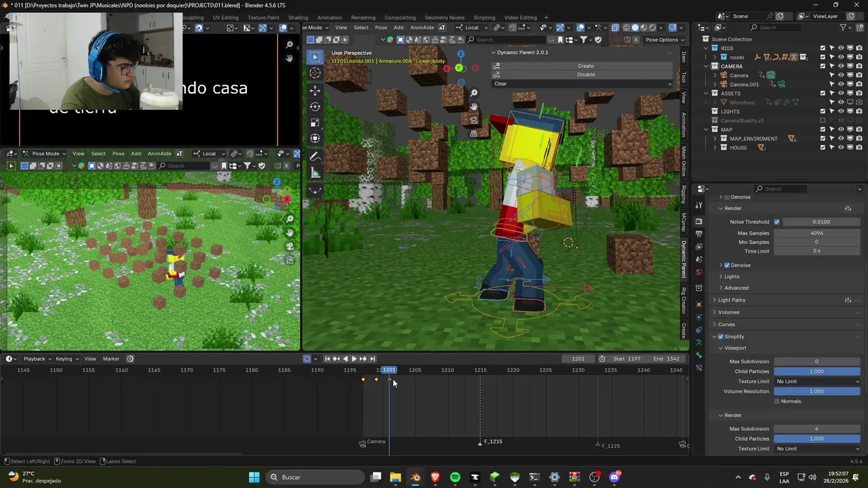868x488 pixels.
Task: Select the Transform tool in viewport toolbar
Action: coord(315,139)
